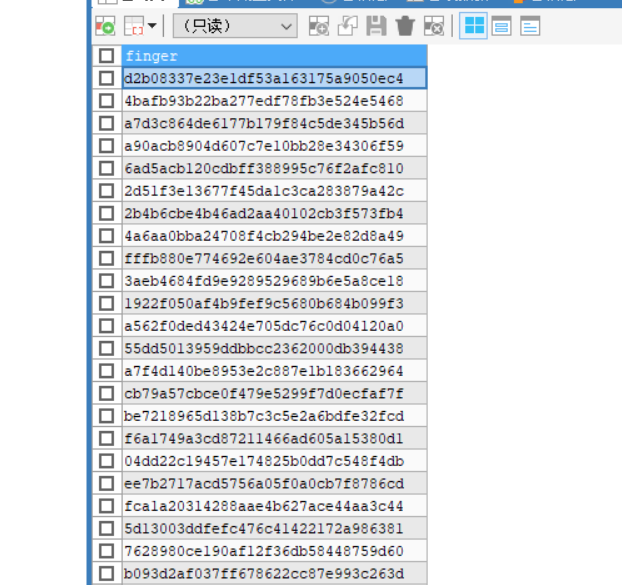The width and height of the screenshot is (622, 585).
Task: Select cell a7d3c864de6177b179f84c5de345b56d
Action: pyautogui.click(x=275, y=123)
